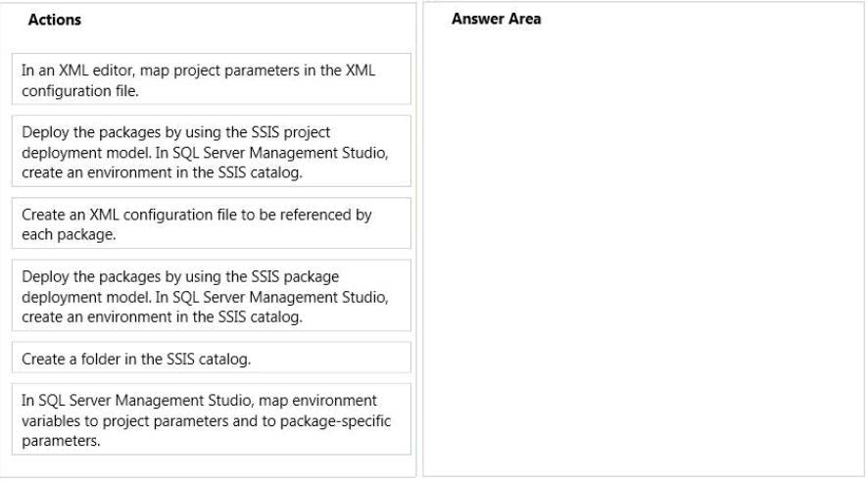This screenshot has width=868, height=484.
Task: Click 'Create an XML' text in third action
Action: coord(71,215)
